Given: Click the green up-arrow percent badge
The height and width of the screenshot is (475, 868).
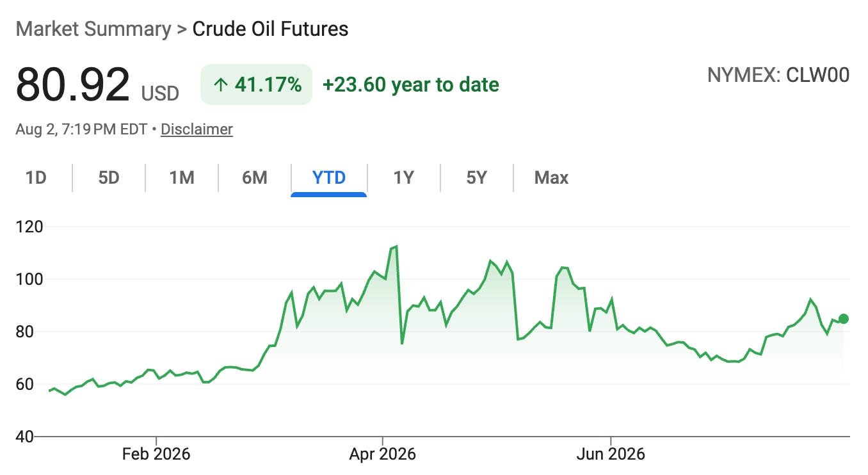Looking at the screenshot, I should [256, 85].
